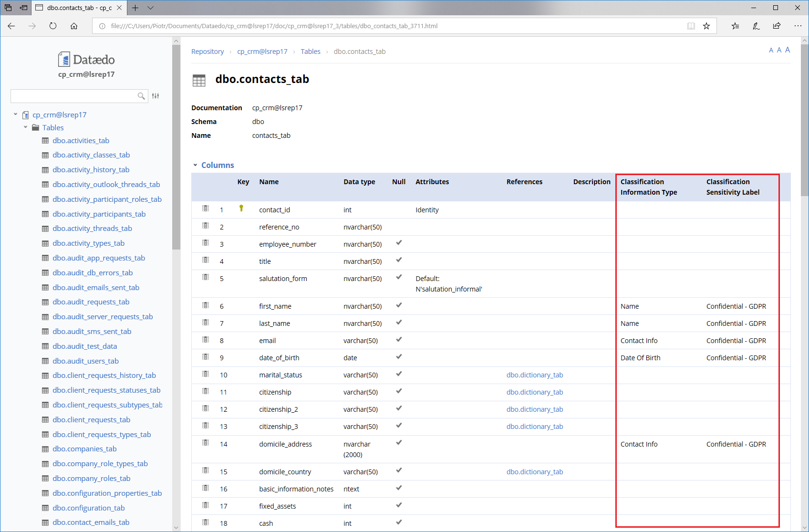Follow dbo.dictionary_tab reference for marital_status
809x532 pixels.
[x=534, y=375]
